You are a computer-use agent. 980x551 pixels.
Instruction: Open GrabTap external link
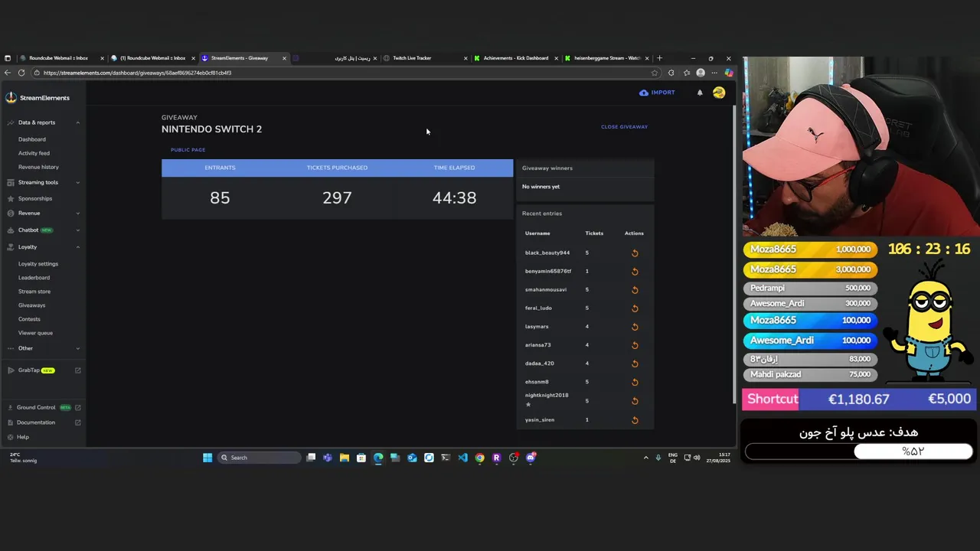point(43,370)
